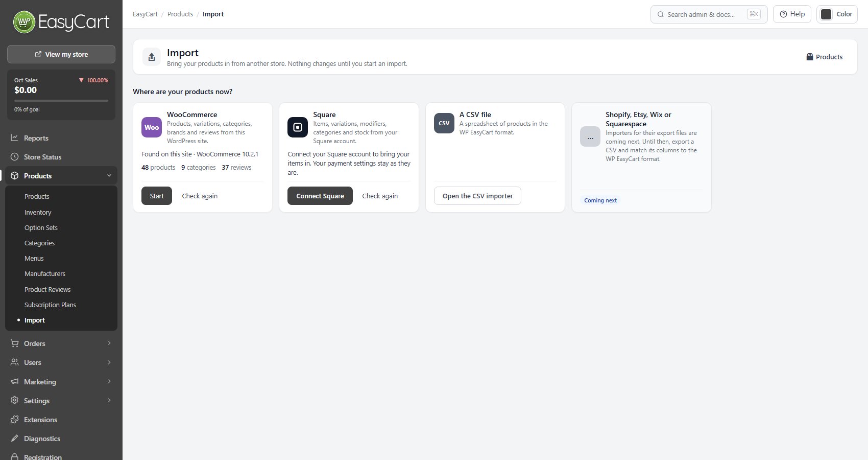
Task: Click Check again on Square card
Action: [x=380, y=196]
